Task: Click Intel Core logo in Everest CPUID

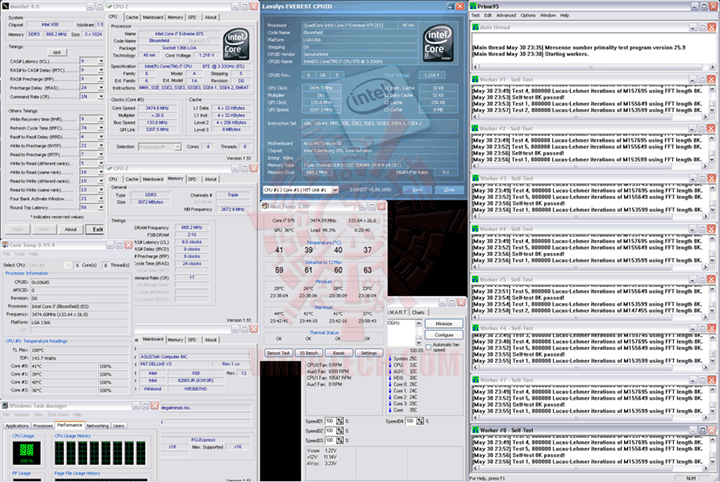Action: 439,44
